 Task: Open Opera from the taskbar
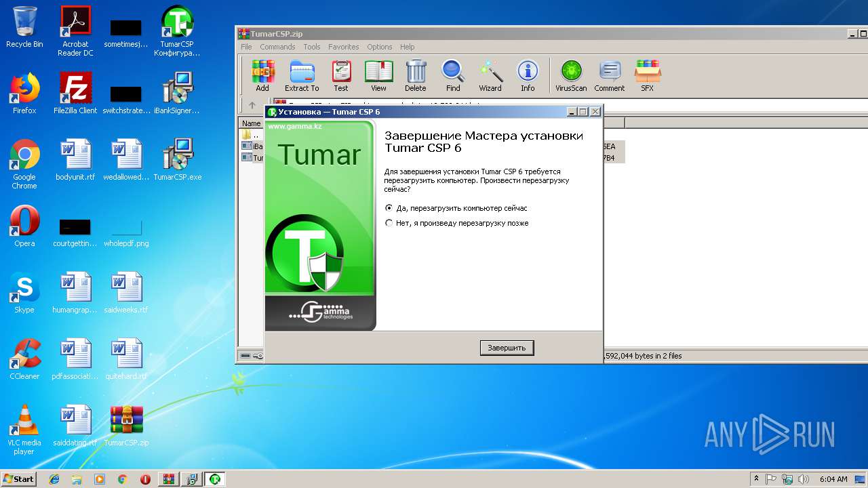point(145,479)
